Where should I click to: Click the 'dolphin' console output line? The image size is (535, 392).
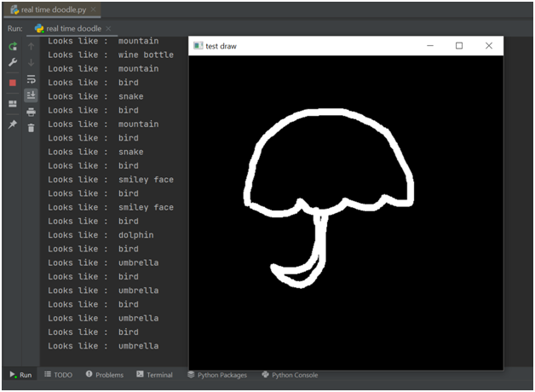(x=101, y=235)
